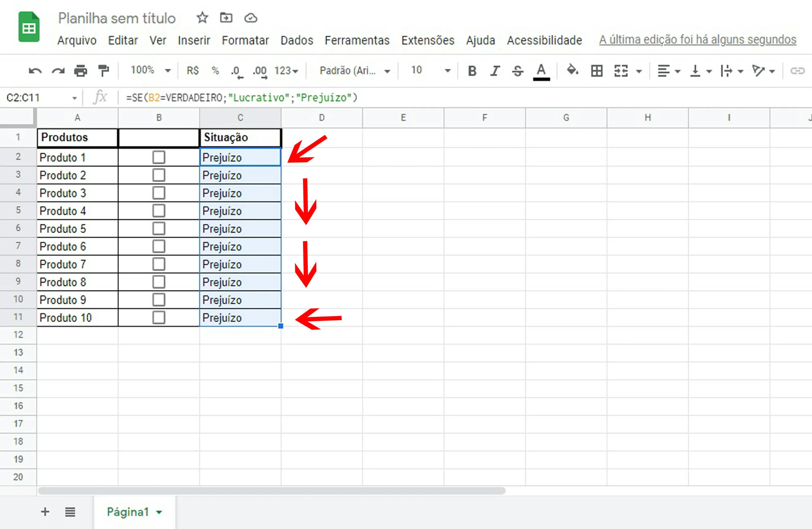Star the document title

click(202, 17)
